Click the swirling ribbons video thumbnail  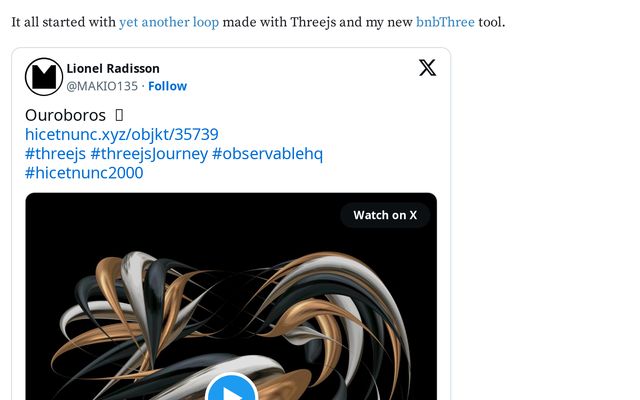tap(231, 296)
